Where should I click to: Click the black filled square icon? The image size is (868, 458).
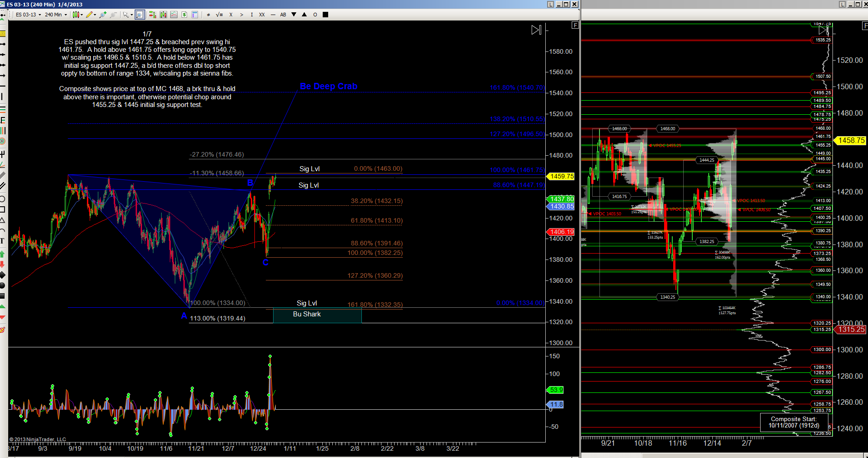pyautogui.click(x=325, y=15)
